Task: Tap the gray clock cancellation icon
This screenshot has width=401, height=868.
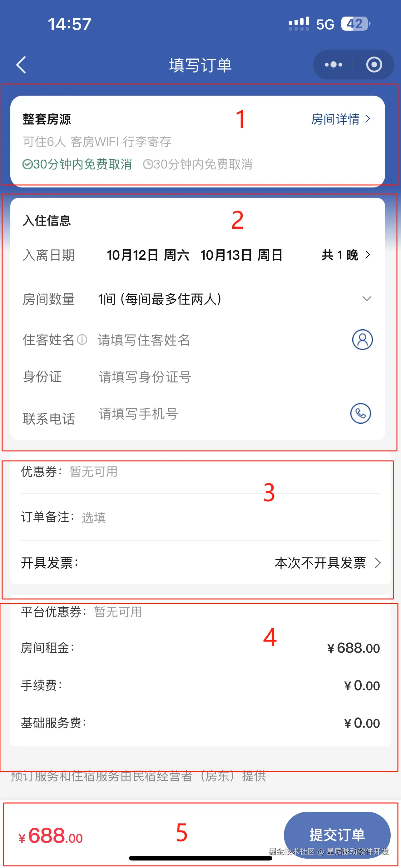Action: [x=148, y=164]
